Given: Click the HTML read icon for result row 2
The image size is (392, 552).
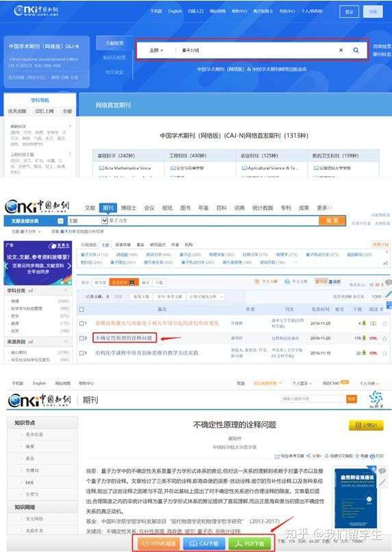Looking at the screenshot, I should pos(374,338).
